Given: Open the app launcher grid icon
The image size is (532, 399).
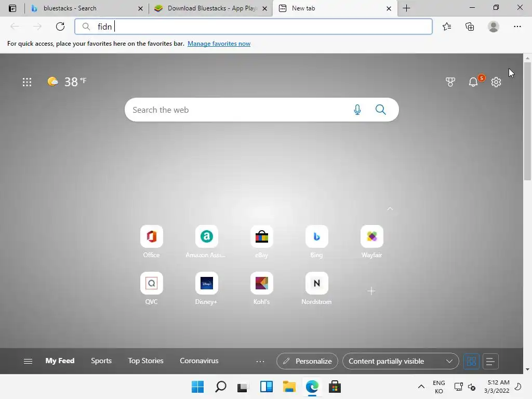Looking at the screenshot, I should (27, 82).
